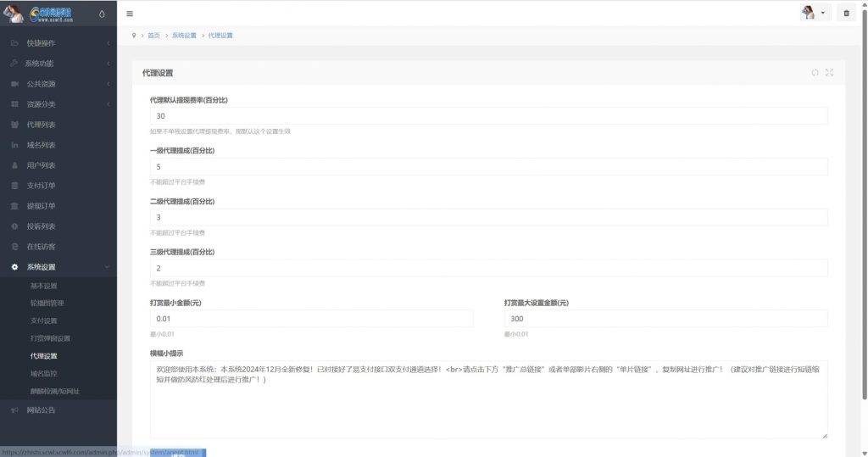
Task: Click the trash icon at the top right
Action: point(847,14)
